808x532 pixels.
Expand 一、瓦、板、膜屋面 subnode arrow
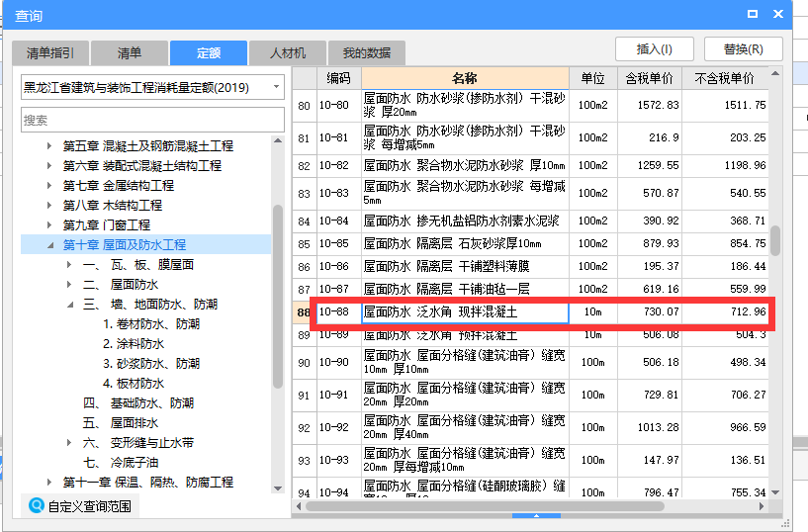tap(69, 265)
